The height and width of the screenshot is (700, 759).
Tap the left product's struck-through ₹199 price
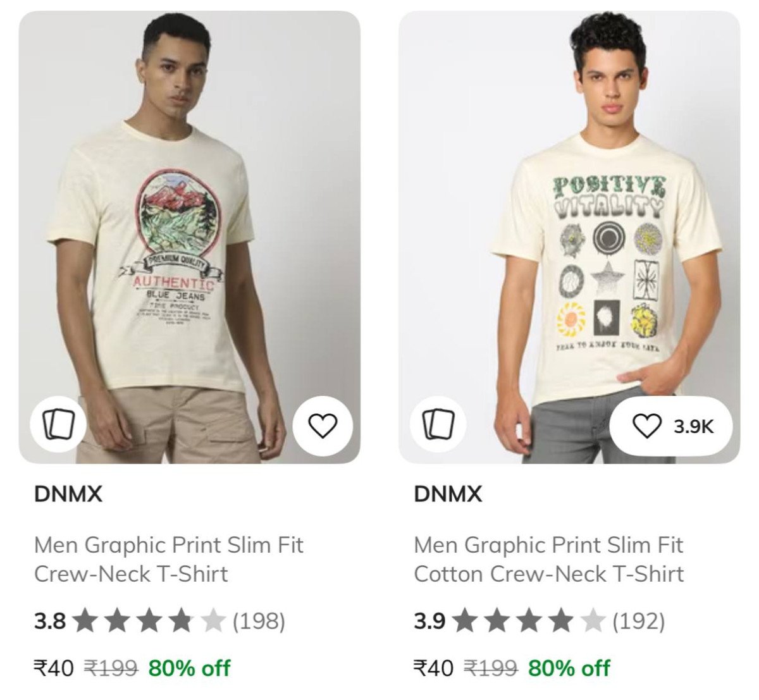[111, 668]
